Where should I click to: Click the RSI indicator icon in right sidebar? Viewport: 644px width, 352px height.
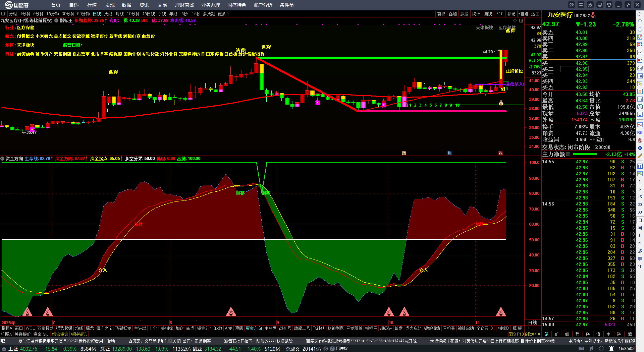[640, 132]
